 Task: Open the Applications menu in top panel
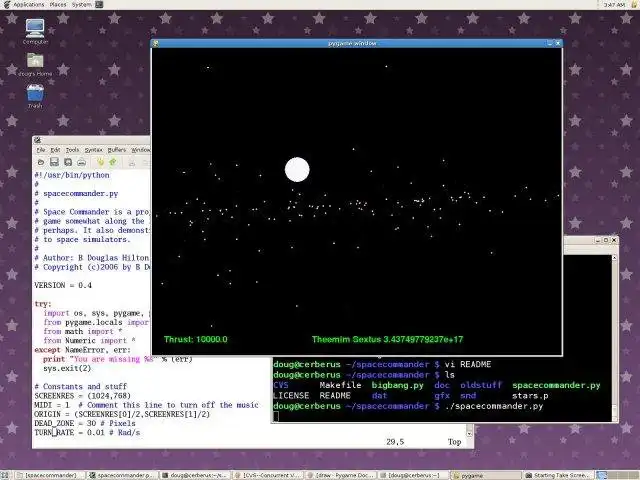(29, 4)
